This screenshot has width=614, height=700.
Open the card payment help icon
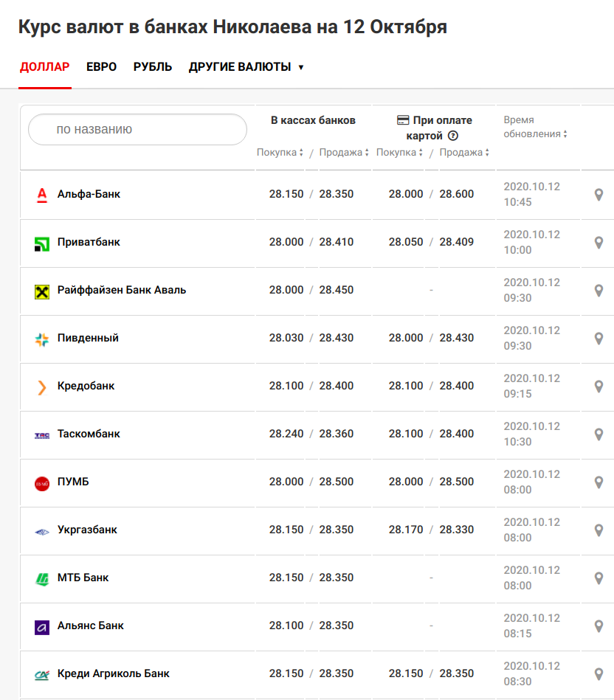click(453, 136)
